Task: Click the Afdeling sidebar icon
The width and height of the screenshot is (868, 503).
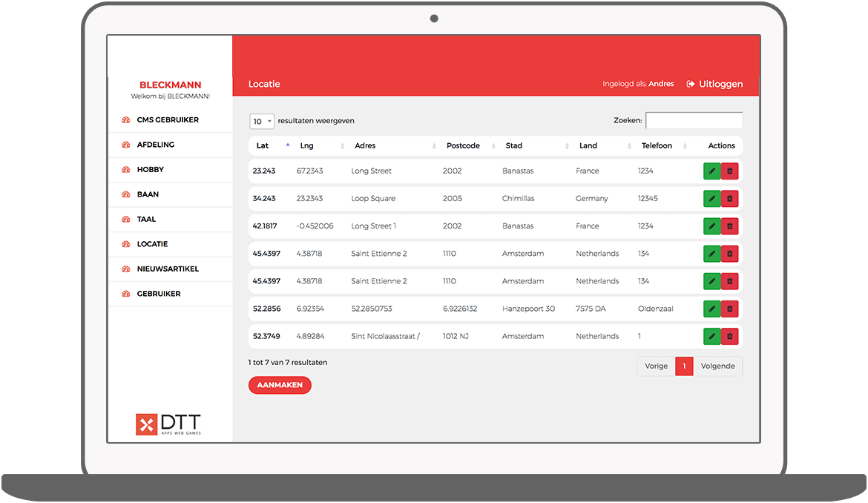Action: (125, 145)
